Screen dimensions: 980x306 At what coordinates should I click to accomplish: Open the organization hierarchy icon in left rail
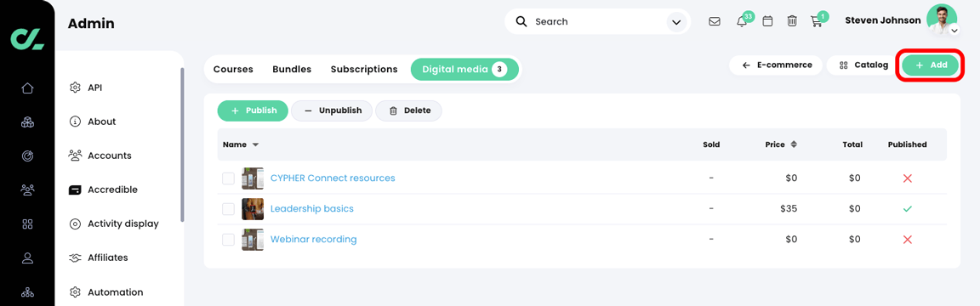point(27,292)
